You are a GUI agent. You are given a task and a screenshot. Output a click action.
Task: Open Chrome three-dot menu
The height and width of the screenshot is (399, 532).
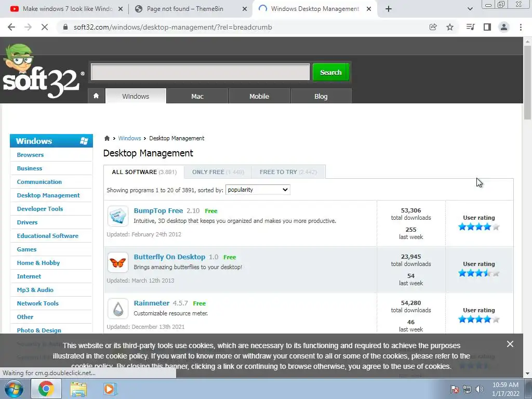click(x=521, y=27)
